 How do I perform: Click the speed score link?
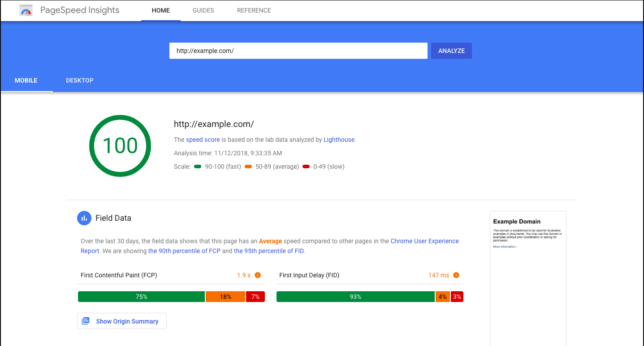[203, 140]
